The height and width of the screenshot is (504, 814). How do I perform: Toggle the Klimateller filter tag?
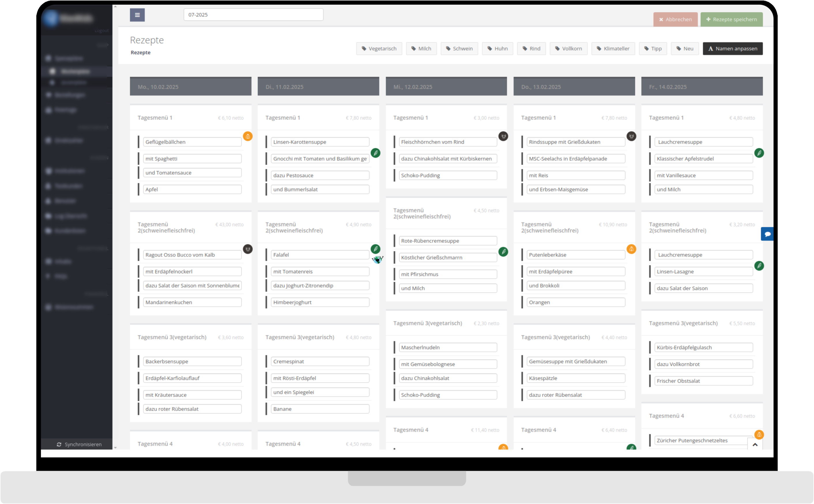(x=613, y=48)
